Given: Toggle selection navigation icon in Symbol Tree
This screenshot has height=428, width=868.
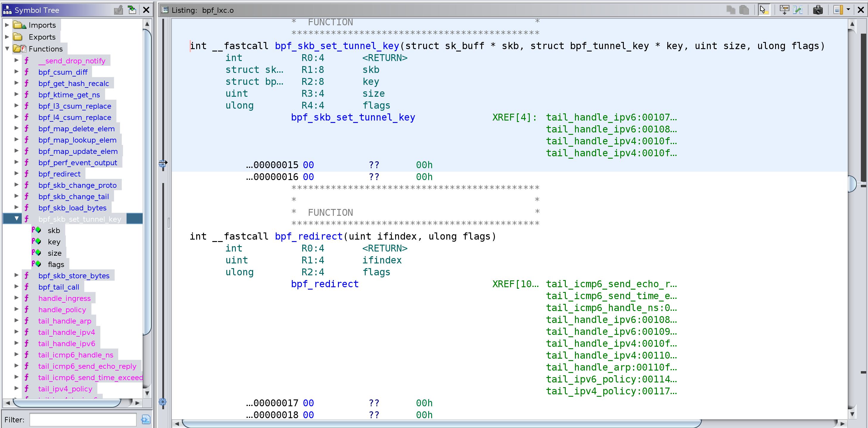Looking at the screenshot, I should (132, 10).
